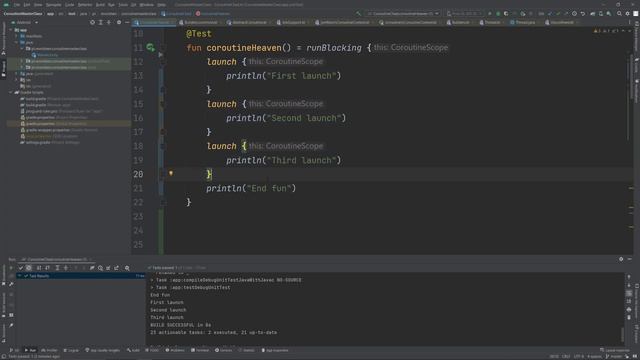Screen dimensions: 640x360
Task: Click the UTF-8 encoding in status bar
Action: (578, 356)
